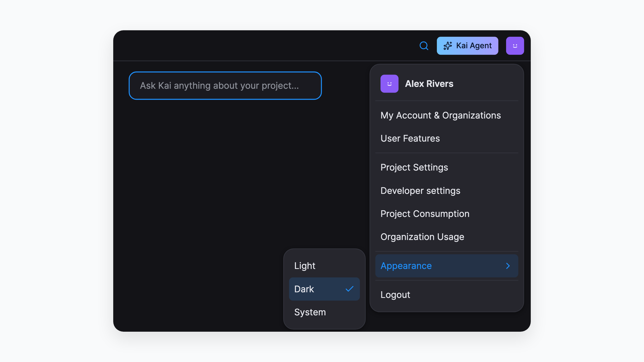
Task: Open Project Settings
Action: coord(447,167)
